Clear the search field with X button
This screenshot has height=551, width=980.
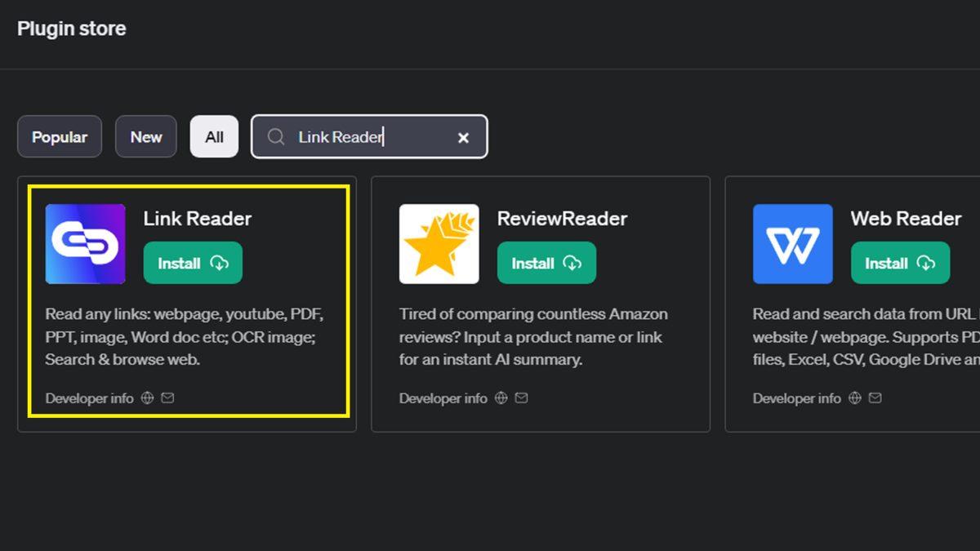(x=463, y=138)
